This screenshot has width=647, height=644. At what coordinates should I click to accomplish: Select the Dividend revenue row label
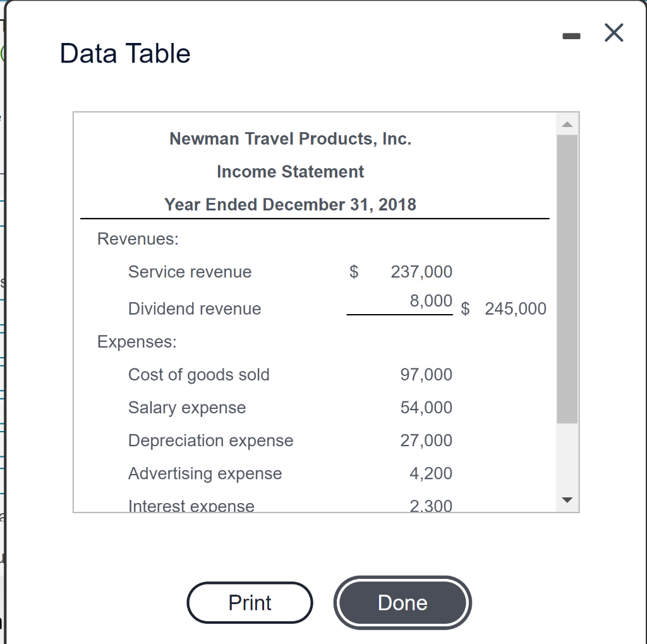click(195, 309)
